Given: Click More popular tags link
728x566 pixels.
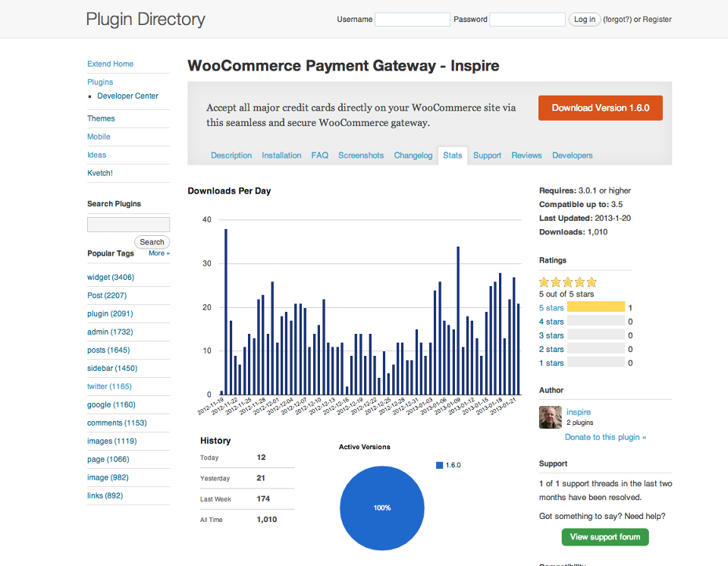Looking at the screenshot, I should pyautogui.click(x=159, y=253).
